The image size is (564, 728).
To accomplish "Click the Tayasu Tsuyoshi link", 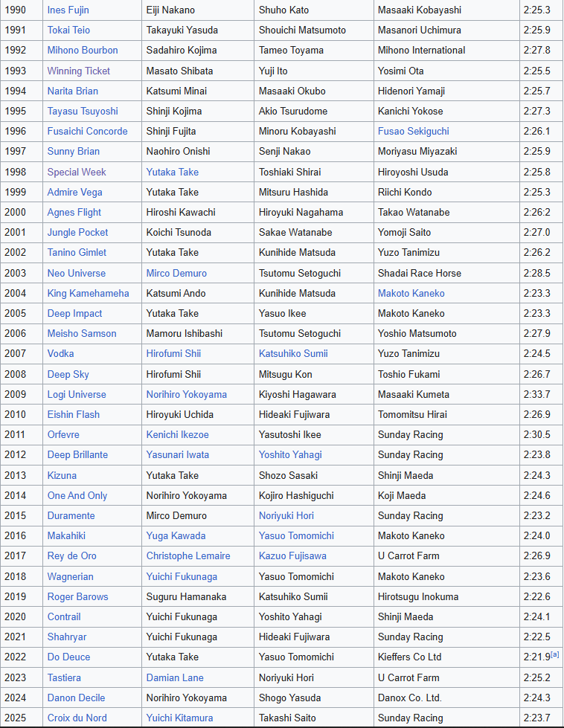I will [x=83, y=111].
